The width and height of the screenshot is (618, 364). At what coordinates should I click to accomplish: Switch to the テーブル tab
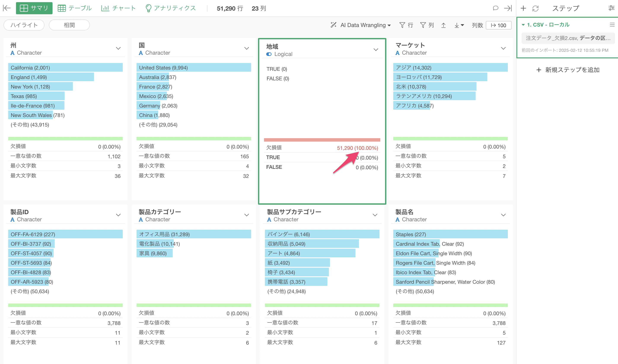point(75,8)
